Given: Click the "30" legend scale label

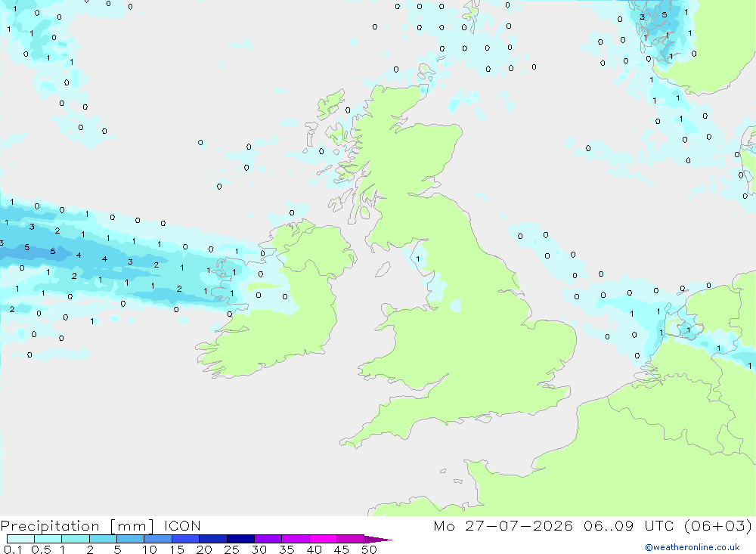Looking at the screenshot, I should (259, 549).
